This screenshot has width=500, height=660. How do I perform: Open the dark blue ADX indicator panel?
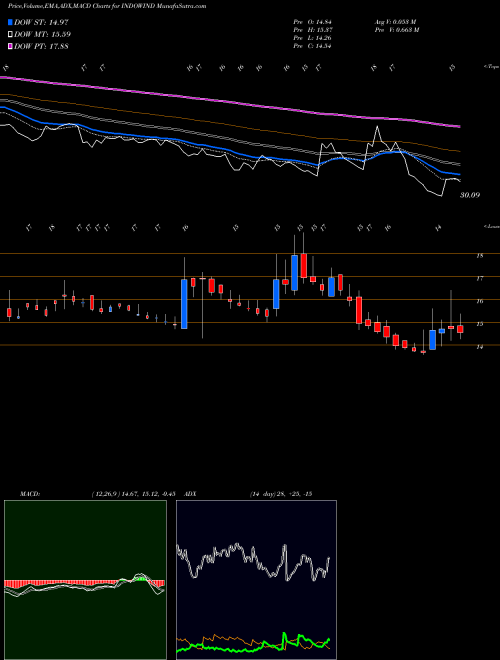pyautogui.click(x=256, y=580)
